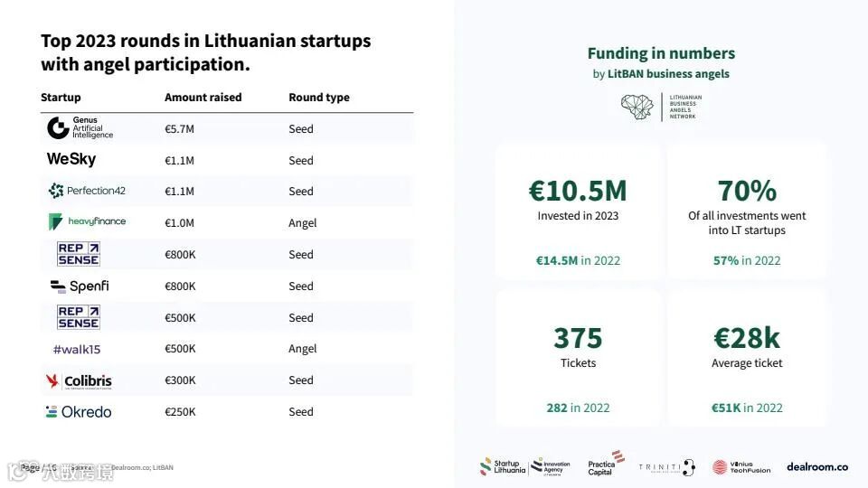
Task: Select the Amount raised column header
Action: 203,98
